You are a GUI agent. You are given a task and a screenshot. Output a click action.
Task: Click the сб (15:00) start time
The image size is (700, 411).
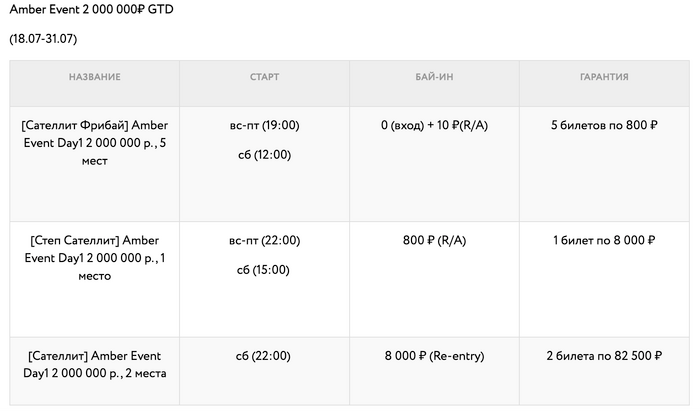(264, 269)
